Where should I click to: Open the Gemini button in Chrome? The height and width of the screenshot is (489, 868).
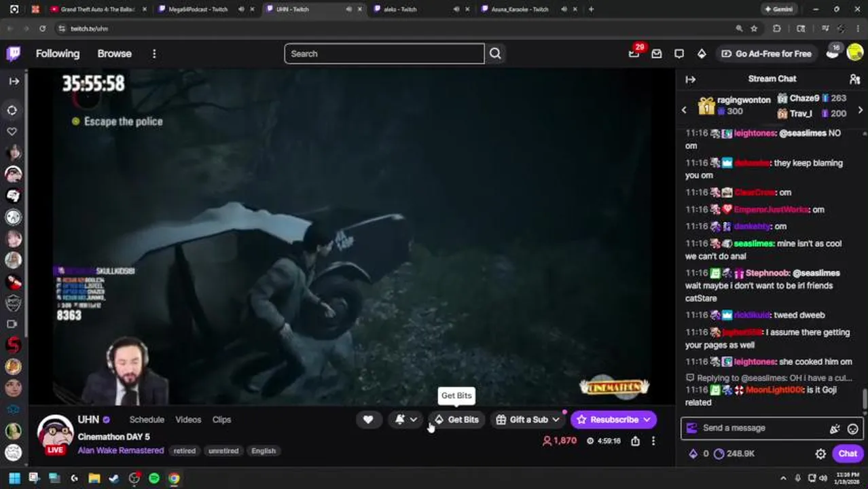[x=778, y=10]
